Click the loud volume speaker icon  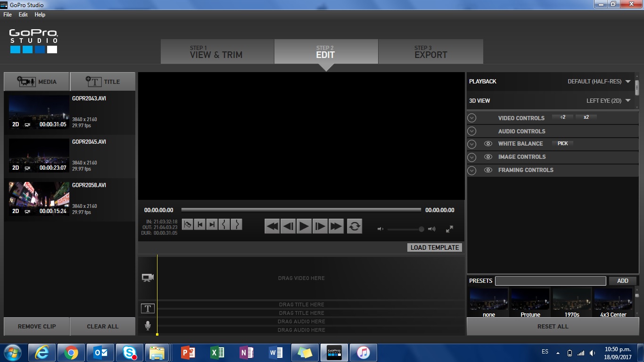pos(431,229)
